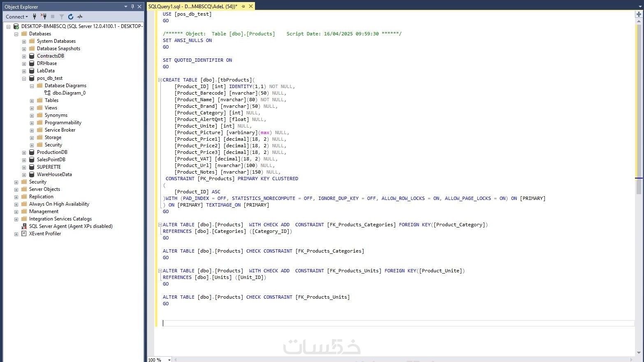Click the editor split-window icon above scrollbar
644x362 pixels.
[639, 14]
